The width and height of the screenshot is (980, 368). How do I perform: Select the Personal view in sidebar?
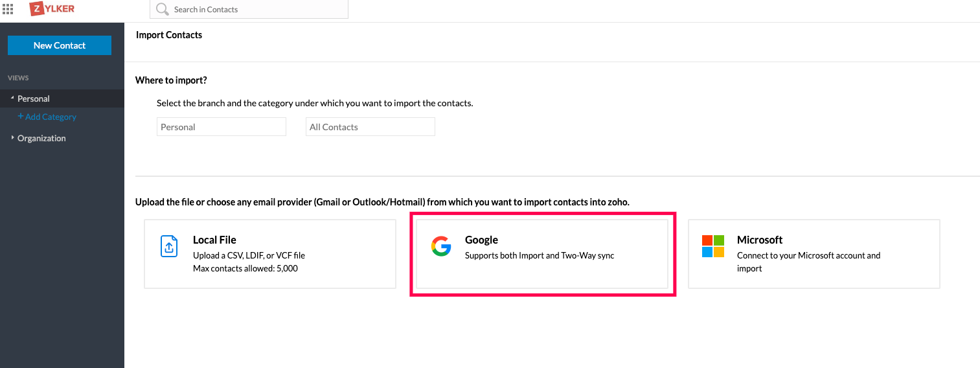[x=34, y=98]
